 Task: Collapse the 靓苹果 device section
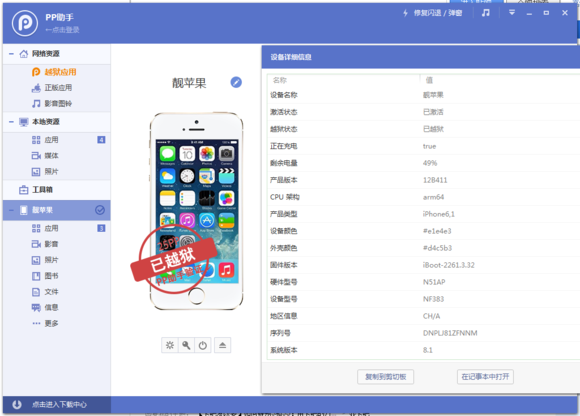tap(11, 210)
